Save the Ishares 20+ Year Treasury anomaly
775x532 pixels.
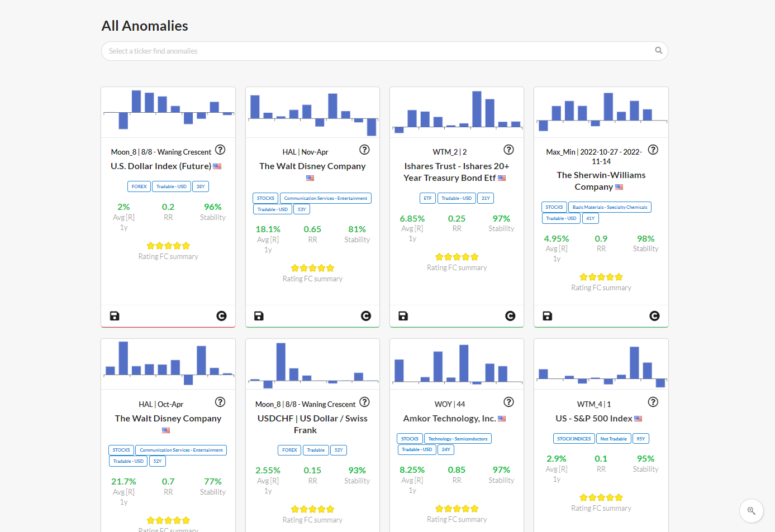(403, 315)
